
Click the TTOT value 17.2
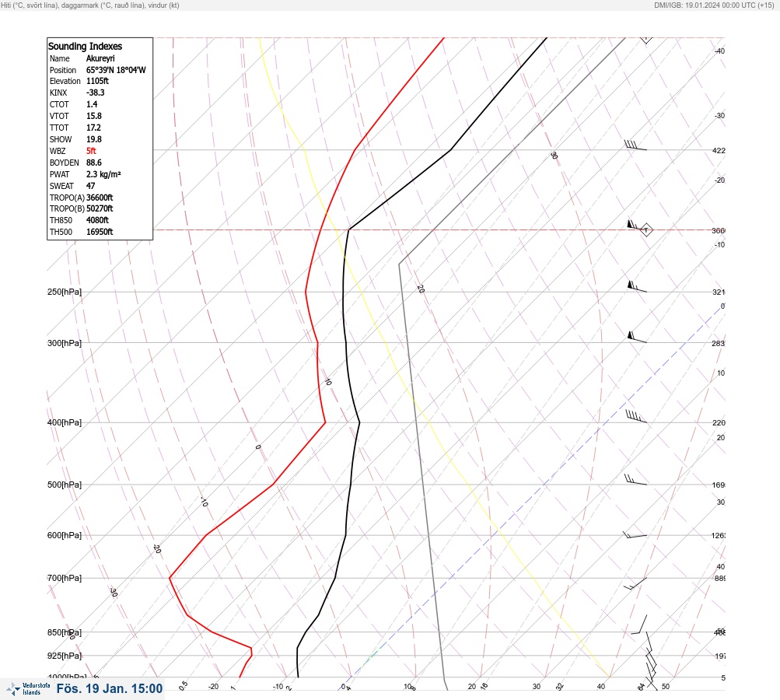94,128
